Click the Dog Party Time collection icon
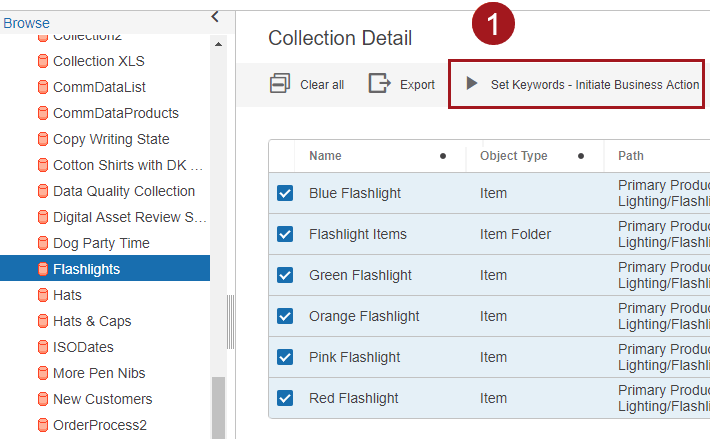 (x=43, y=243)
